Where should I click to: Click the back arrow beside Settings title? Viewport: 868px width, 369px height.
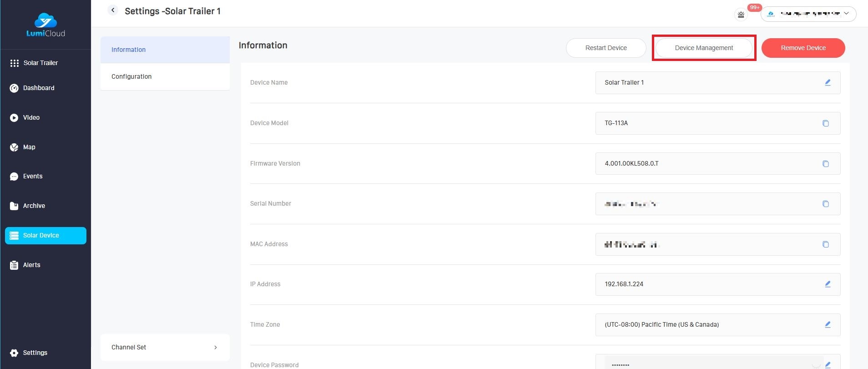click(x=113, y=10)
